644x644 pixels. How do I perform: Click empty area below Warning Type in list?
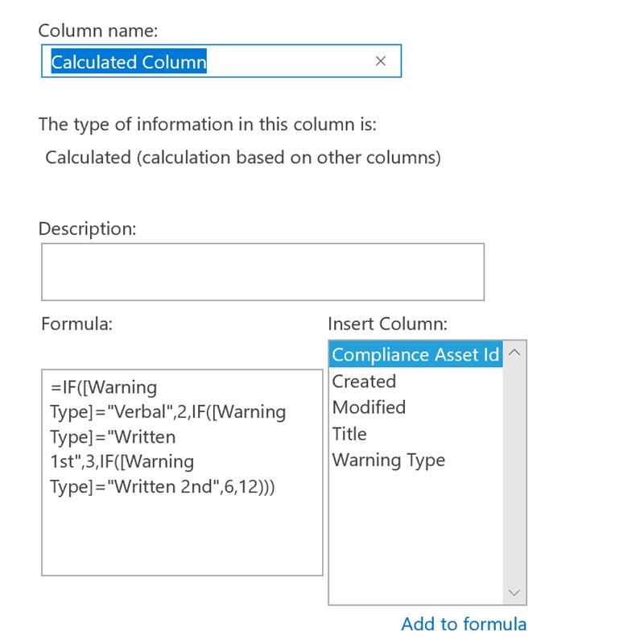[x=415, y=534]
